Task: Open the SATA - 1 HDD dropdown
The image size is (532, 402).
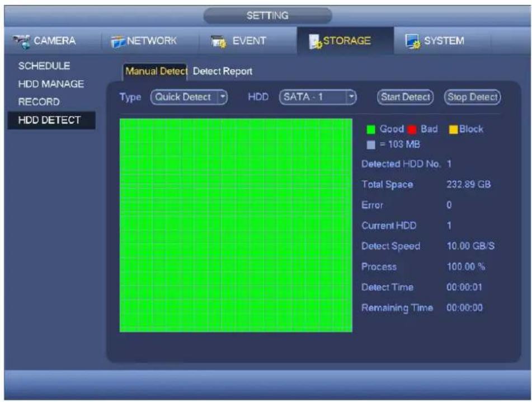Action: (318, 97)
